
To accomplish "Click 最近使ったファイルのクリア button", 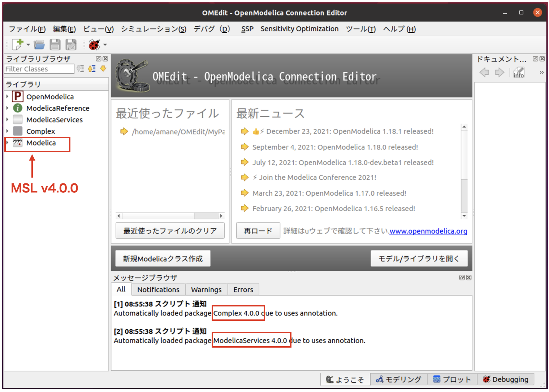I will click(x=170, y=231).
